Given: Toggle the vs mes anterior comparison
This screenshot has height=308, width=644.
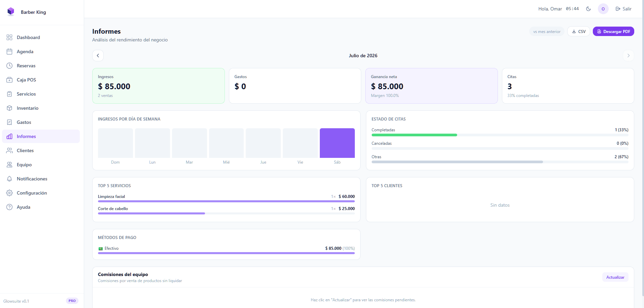Looking at the screenshot, I should click(x=547, y=32).
